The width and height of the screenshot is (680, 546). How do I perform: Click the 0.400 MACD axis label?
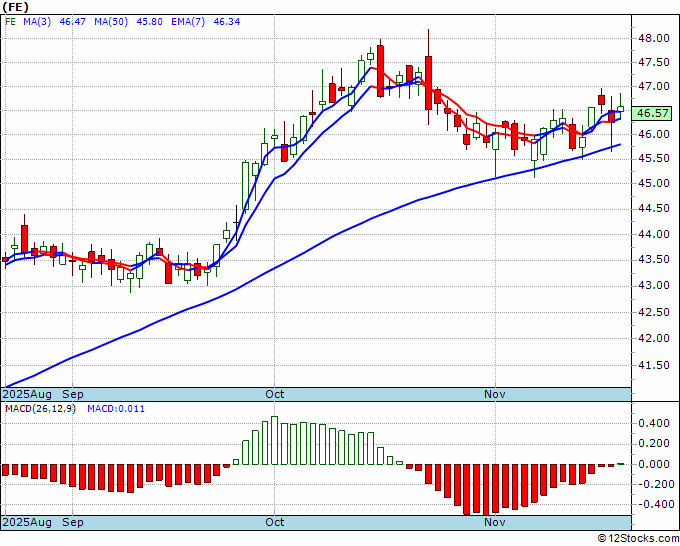click(x=654, y=423)
